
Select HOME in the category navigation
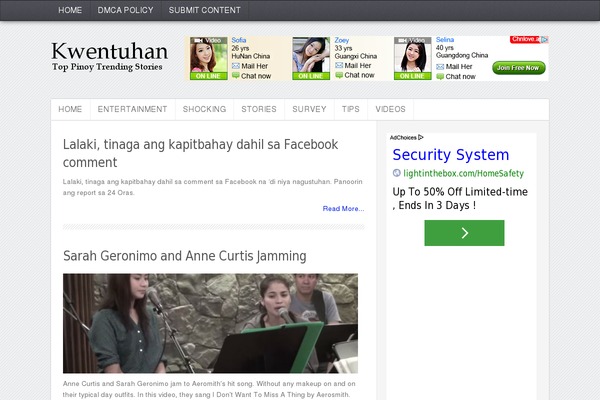[x=70, y=109]
